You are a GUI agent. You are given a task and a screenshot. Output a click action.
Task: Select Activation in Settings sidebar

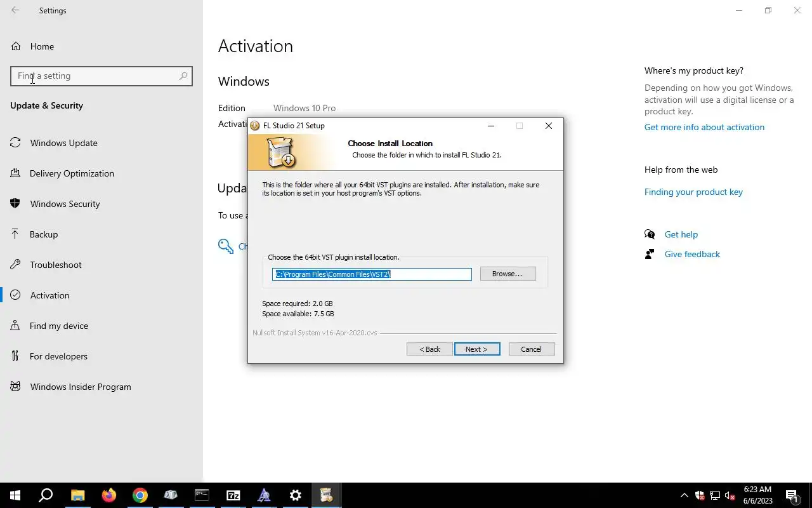(101, 295)
